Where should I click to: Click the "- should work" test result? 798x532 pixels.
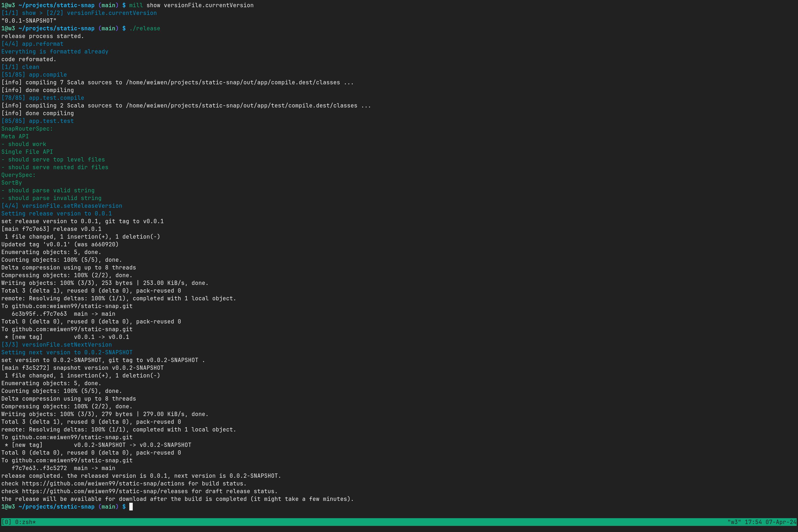24,144
